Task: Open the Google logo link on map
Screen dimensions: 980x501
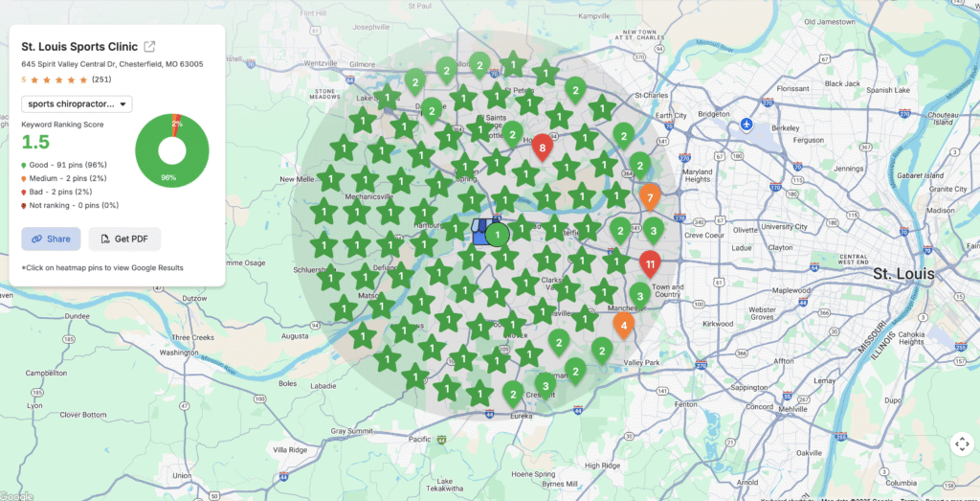Action: (x=16, y=495)
